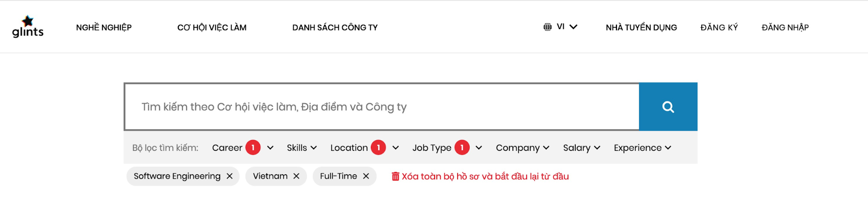868x202 pixels.
Task: Open DANH SÁCH CÔNG TY page
Action: [x=335, y=27]
